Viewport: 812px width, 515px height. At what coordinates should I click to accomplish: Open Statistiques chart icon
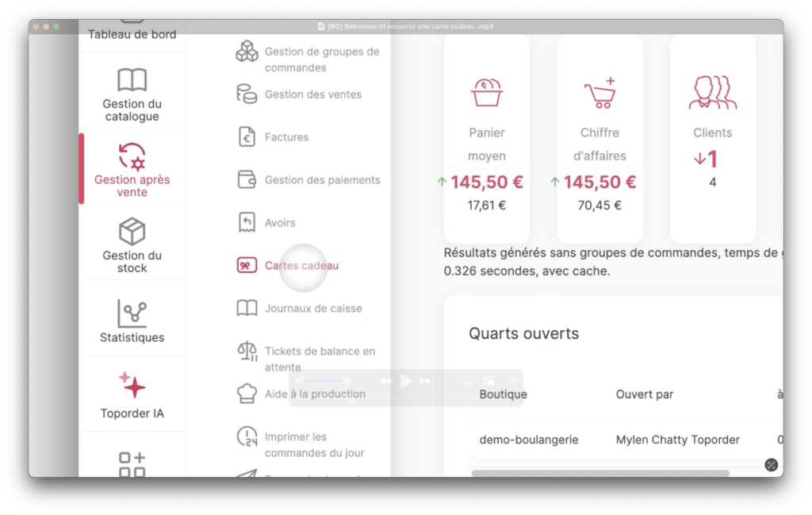click(x=132, y=313)
